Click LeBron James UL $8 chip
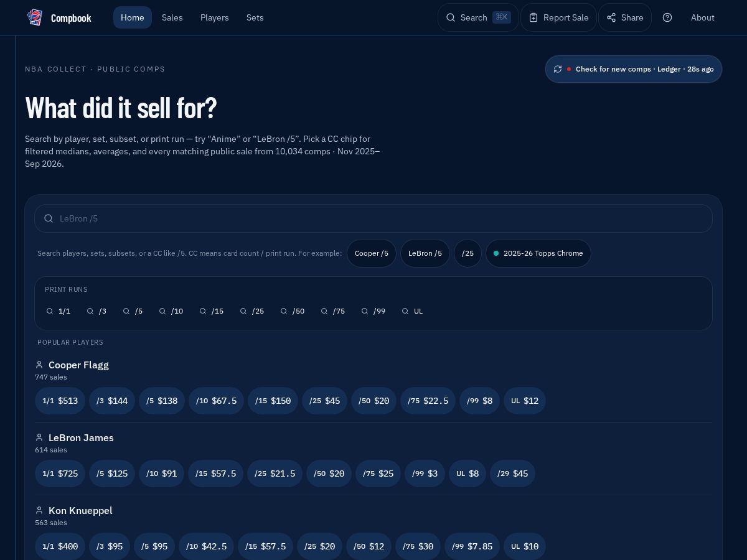Screen dimensions: 747x560 (467, 474)
